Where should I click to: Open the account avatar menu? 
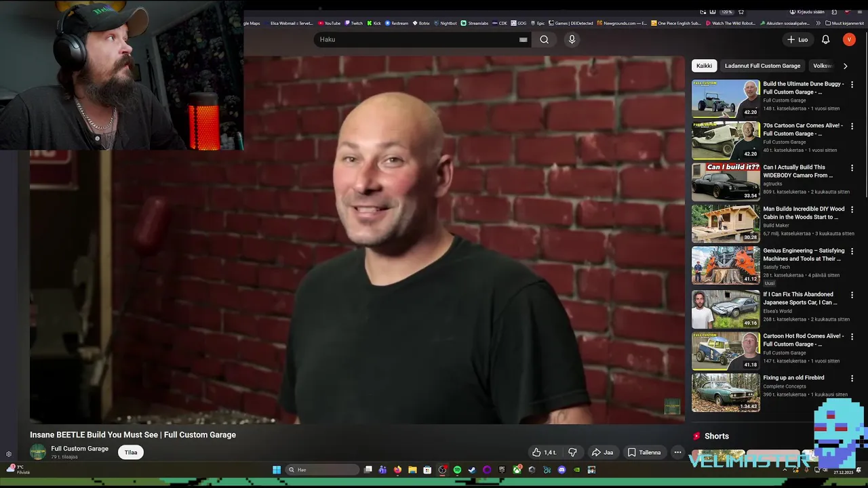point(849,39)
